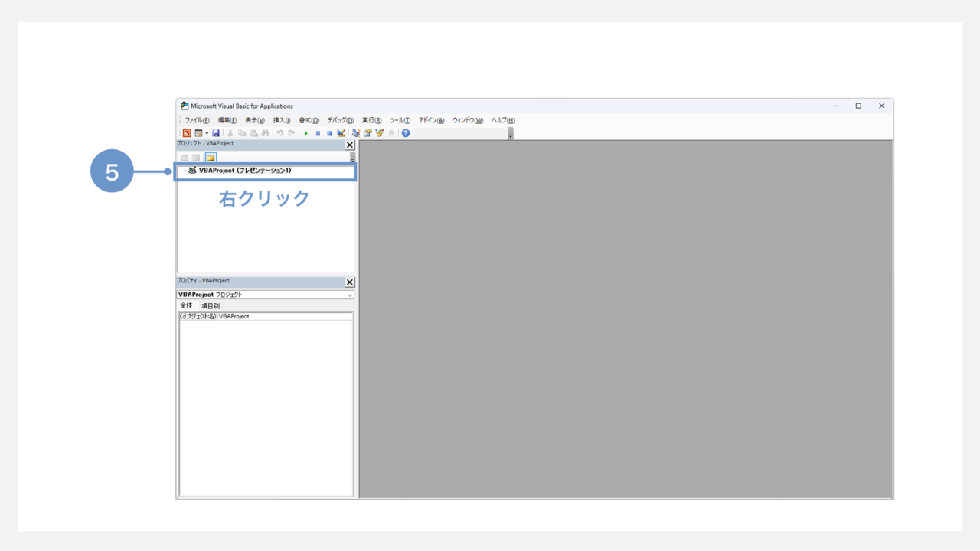This screenshot has width=980, height=551.
Task: Open the 表示(V) menu
Action: coord(255,120)
